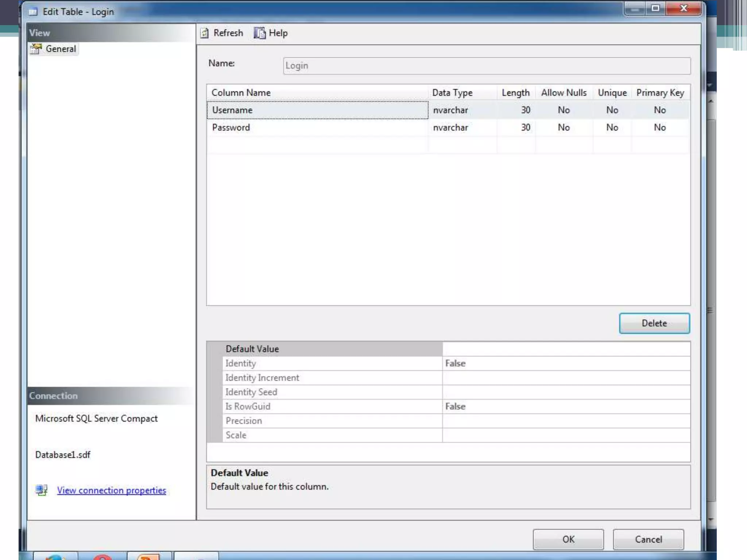Close the Edit Table dialog with X
747x560 pixels.
(683, 8)
